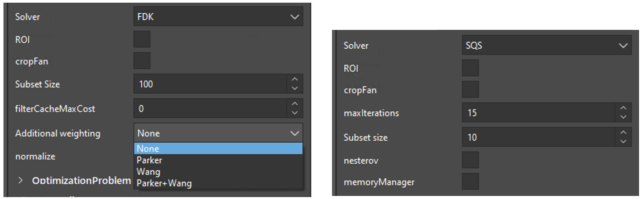Screen dimensions: 644x199
Task: Click the normalize label
Action: tap(35, 156)
